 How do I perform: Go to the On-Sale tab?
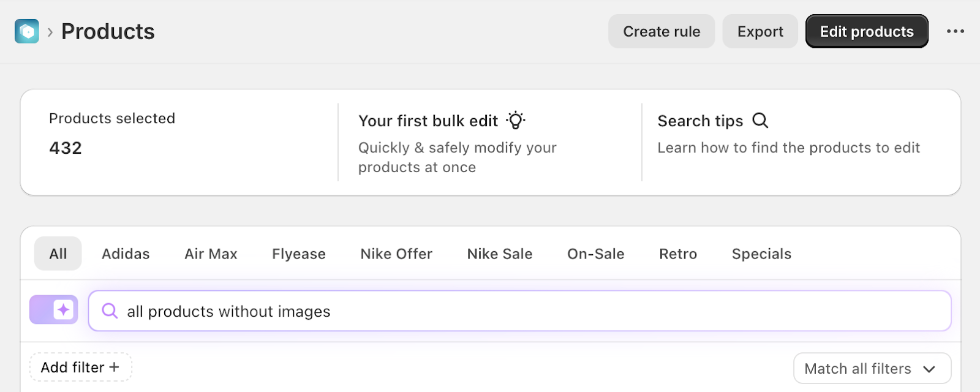596,254
